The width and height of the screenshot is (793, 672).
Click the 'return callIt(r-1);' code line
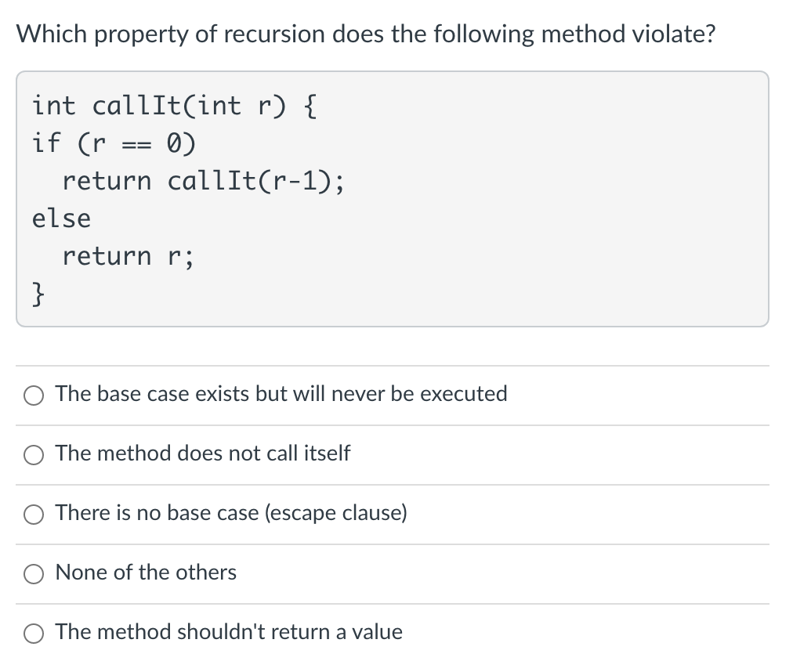pyautogui.click(x=203, y=181)
